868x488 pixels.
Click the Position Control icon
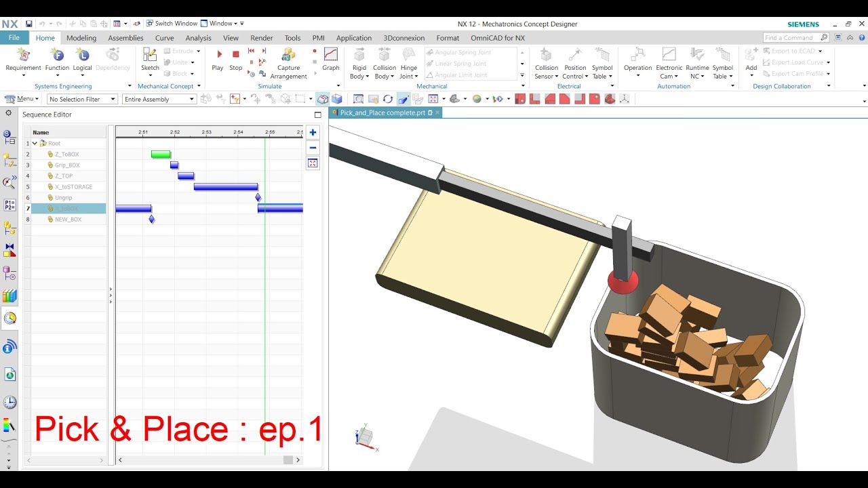[x=575, y=55]
